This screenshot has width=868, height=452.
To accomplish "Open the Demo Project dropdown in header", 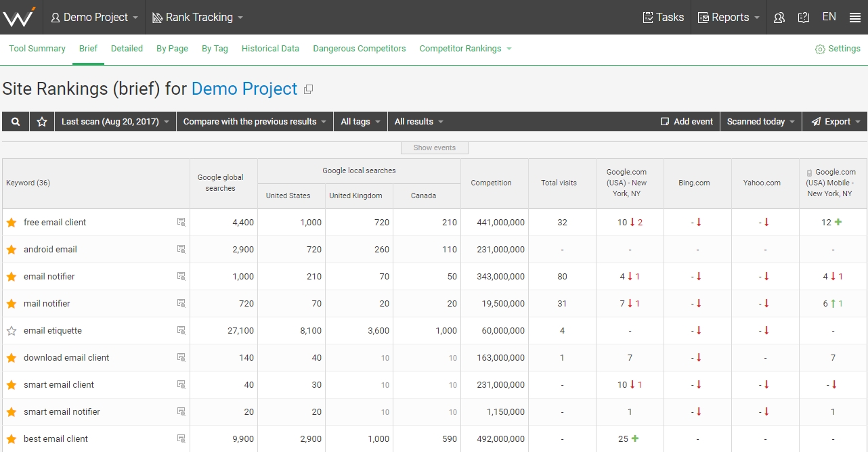I will tap(94, 18).
